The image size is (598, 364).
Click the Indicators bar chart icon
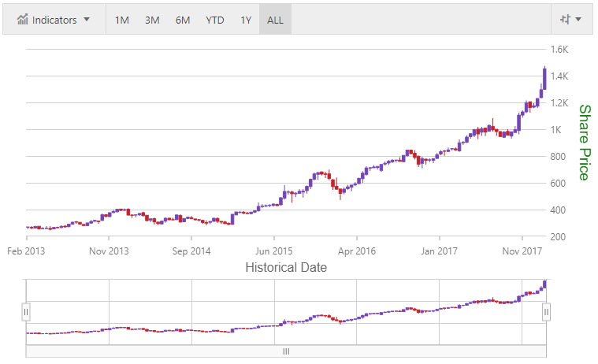22,20
